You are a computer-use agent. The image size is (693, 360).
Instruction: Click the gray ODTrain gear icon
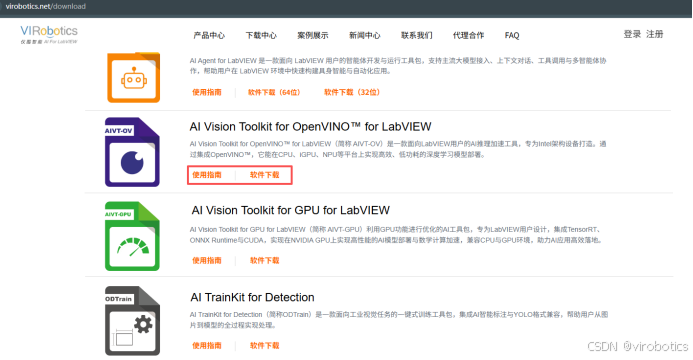click(132, 321)
